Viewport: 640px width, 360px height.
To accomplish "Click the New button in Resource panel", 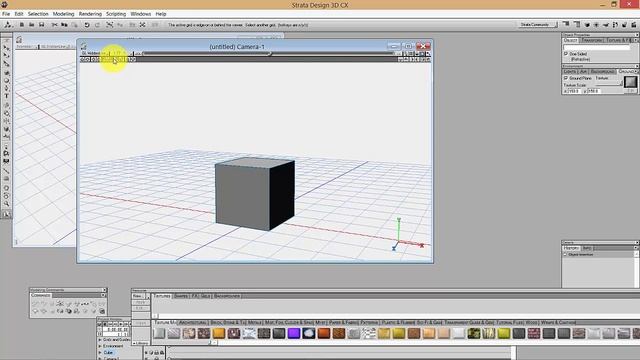I will pos(138,296).
